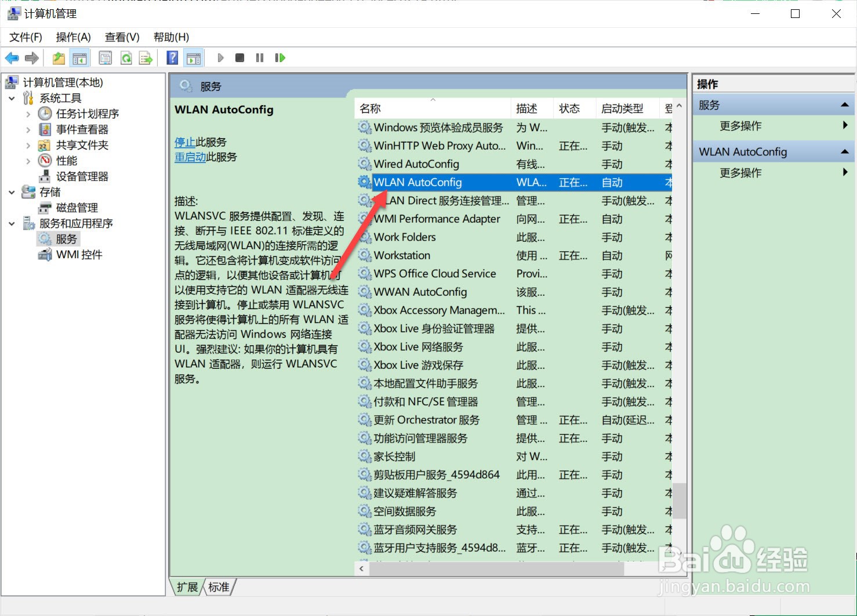This screenshot has width=857, height=616.
Task: Click the vertical scrollbar up arrow
Action: point(680,106)
